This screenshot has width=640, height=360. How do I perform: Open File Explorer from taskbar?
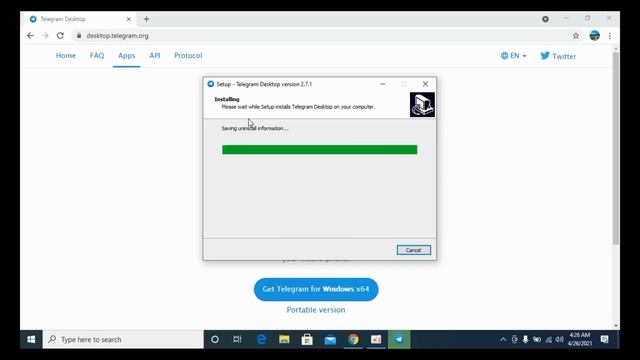pos(284,339)
